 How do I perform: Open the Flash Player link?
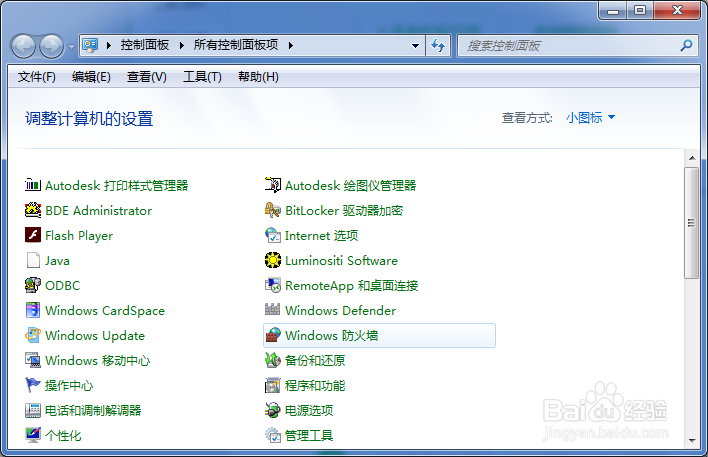pyautogui.click(x=79, y=236)
